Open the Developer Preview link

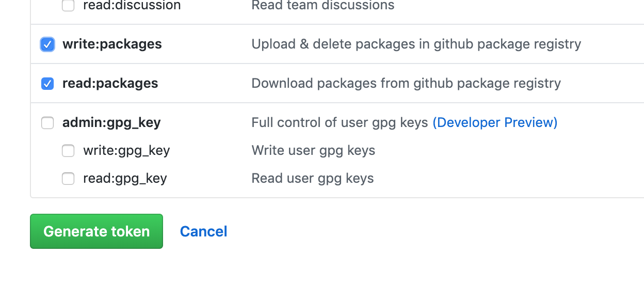(495, 122)
